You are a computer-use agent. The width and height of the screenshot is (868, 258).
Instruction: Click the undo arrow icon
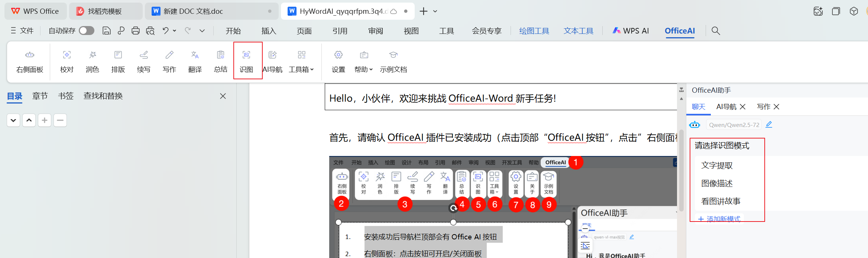pos(165,31)
